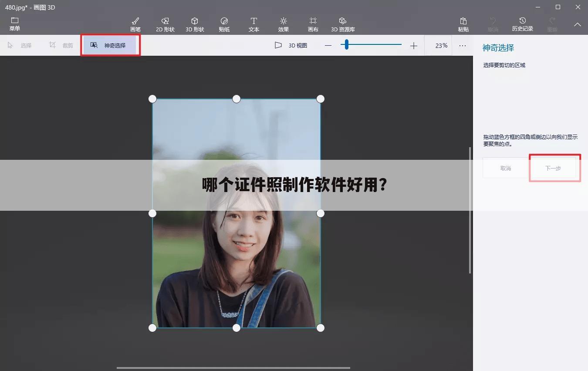Choose the 选择 select tool
The height and width of the screenshot is (371, 588).
pyautogui.click(x=20, y=45)
